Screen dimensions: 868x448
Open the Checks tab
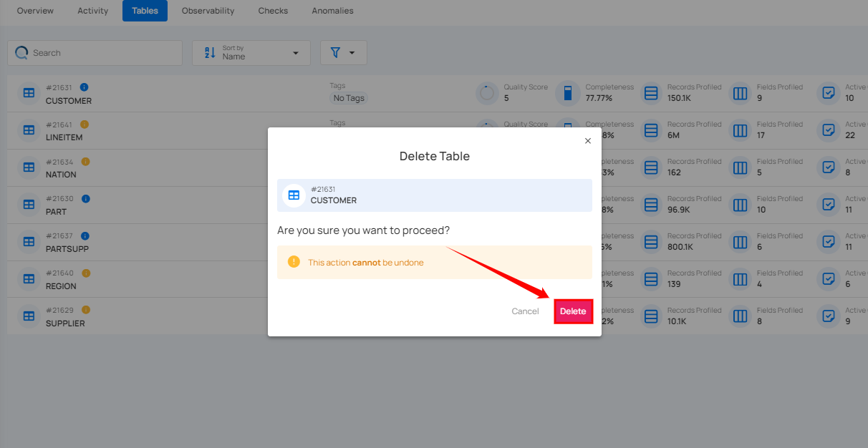tap(273, 11)
